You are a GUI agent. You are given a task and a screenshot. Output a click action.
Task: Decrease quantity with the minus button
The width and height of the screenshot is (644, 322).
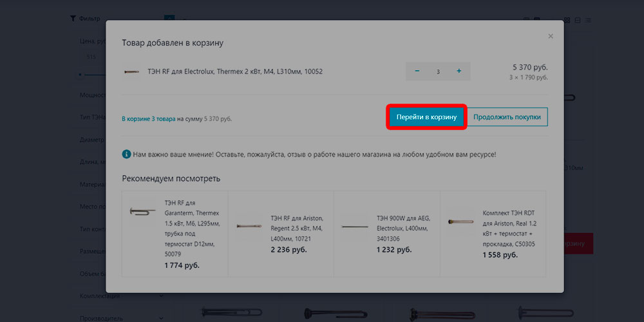point(417,71)
